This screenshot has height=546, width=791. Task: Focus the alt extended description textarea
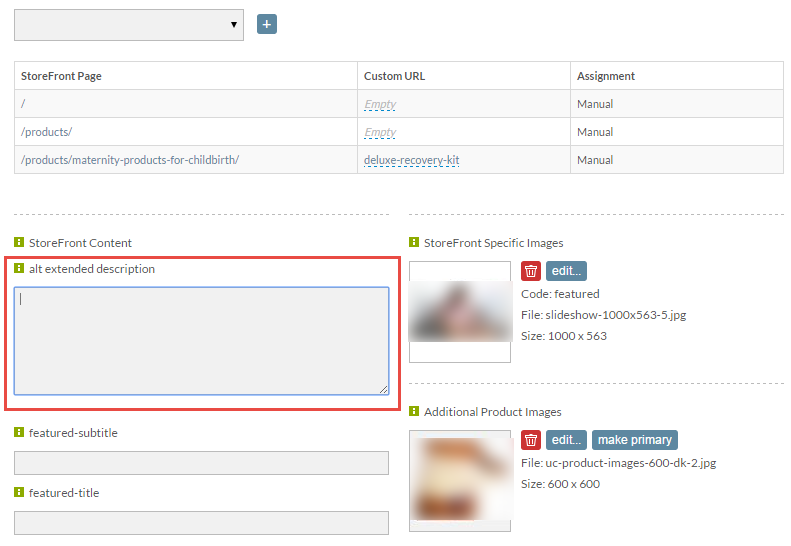click(x=201, y=341)
